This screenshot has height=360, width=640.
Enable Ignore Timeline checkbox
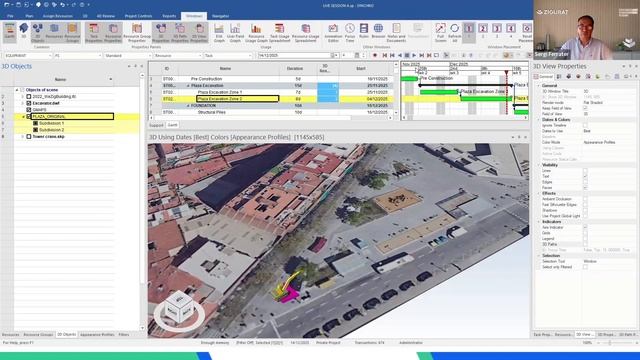pos(585,125)
